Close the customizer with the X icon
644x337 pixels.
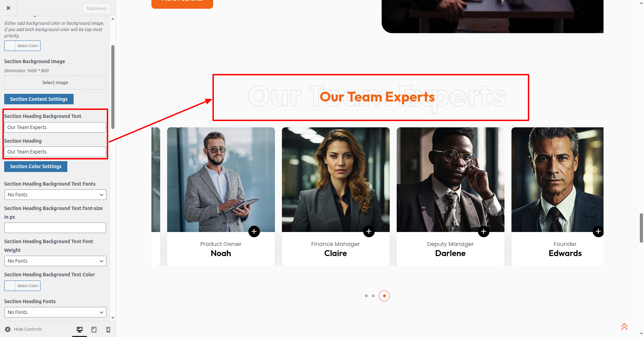tap(8, 8)
